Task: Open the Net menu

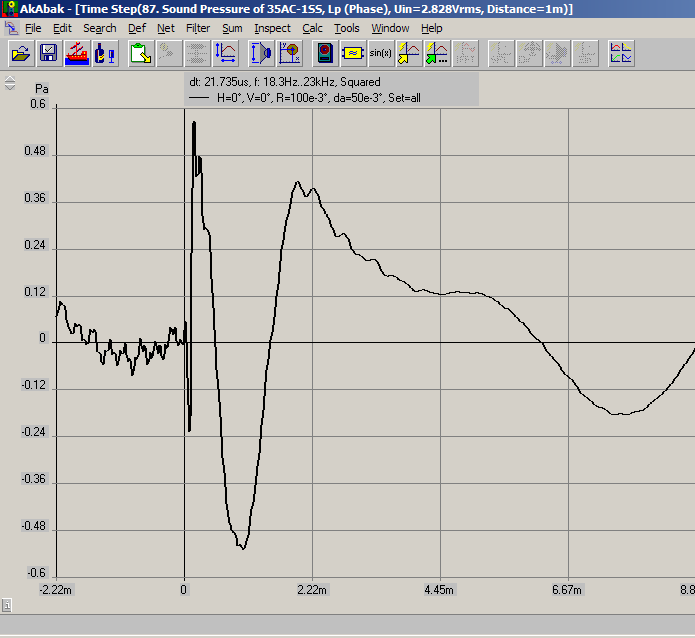Action: 166,28
